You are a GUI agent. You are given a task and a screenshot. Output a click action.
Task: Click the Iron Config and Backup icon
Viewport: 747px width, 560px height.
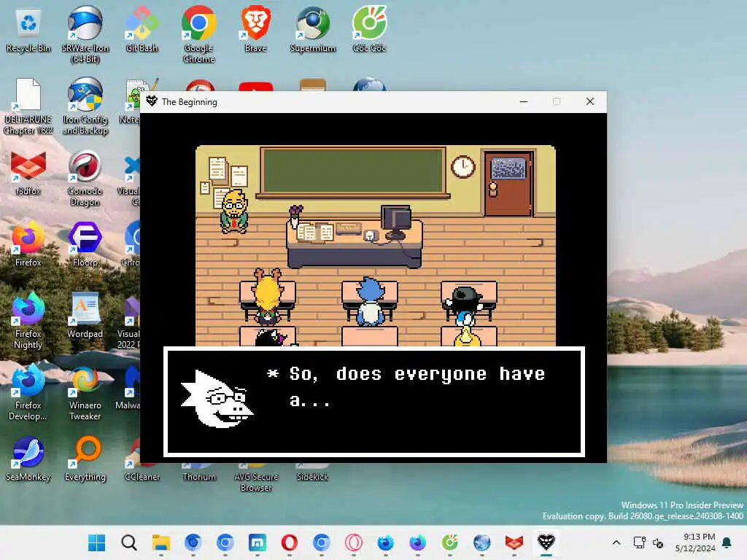click(85, 106)
